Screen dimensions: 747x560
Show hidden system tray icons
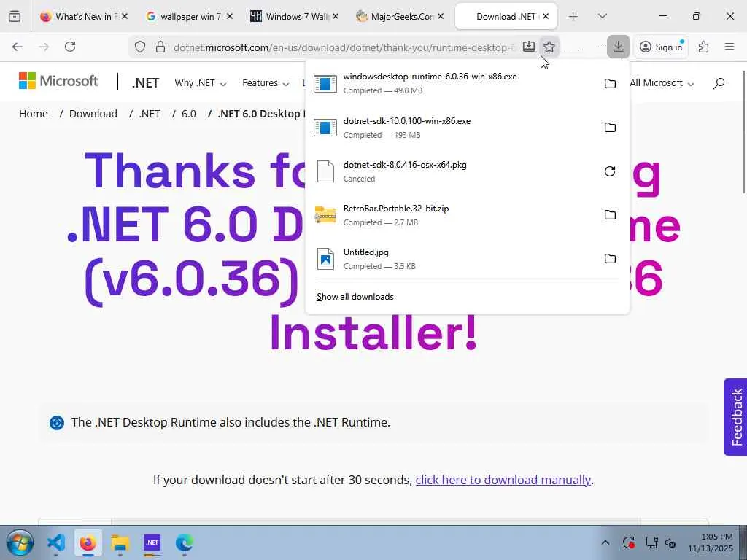tap(605, 542)
